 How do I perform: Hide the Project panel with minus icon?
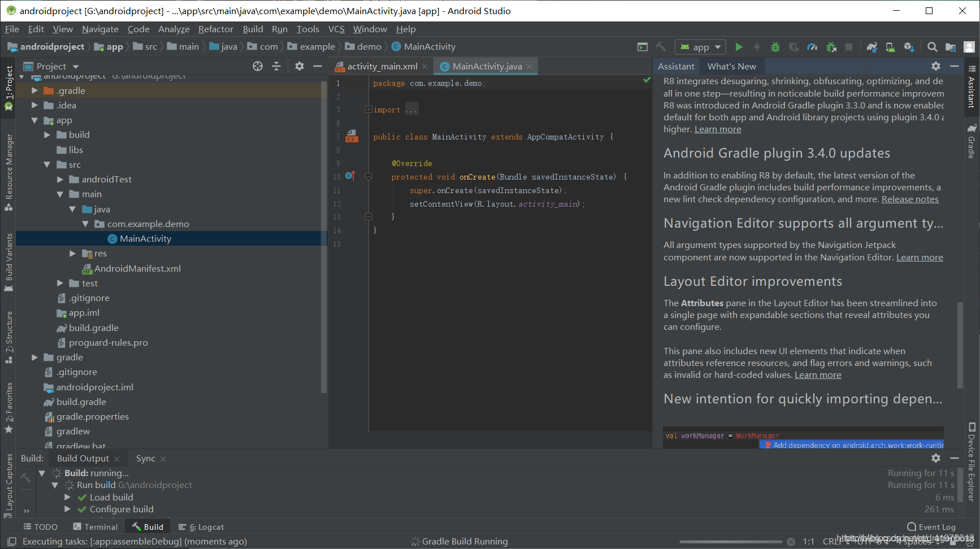click(318, 66)
